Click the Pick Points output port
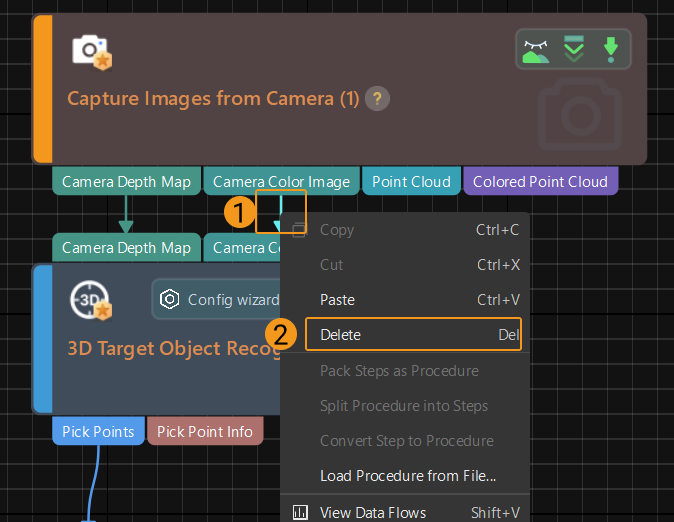This screenshot has height=522, width=674. click(x=98, y=432)
